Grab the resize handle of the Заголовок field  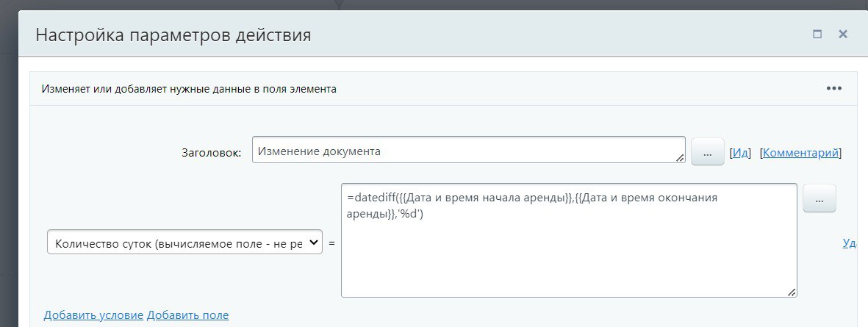[680, 157]
